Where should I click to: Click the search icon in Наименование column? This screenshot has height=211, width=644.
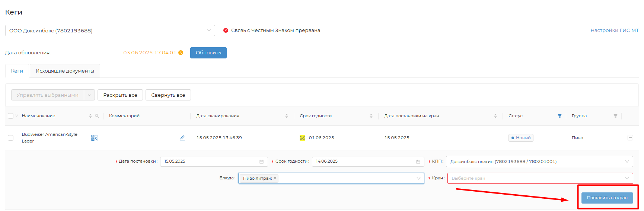tap(97, 116)
